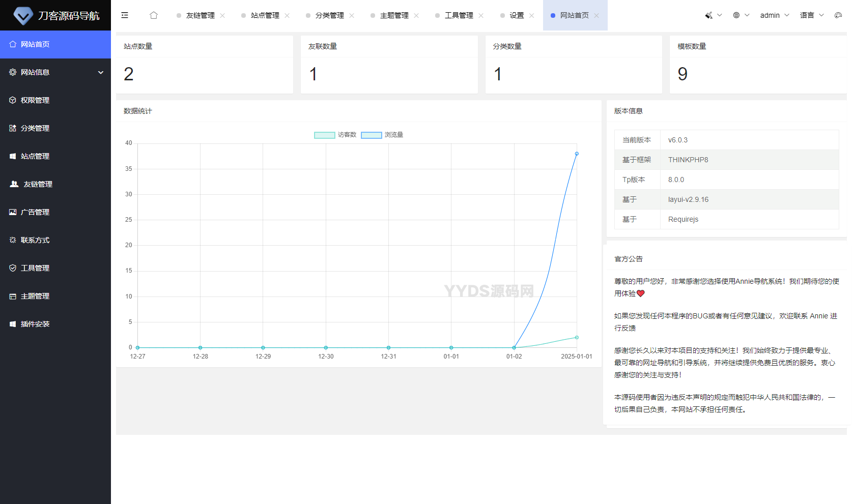The width and height of the screenshot is (852, 504).
Task: Click the paintbrush clear-cache icon
Action: (708, 15)
